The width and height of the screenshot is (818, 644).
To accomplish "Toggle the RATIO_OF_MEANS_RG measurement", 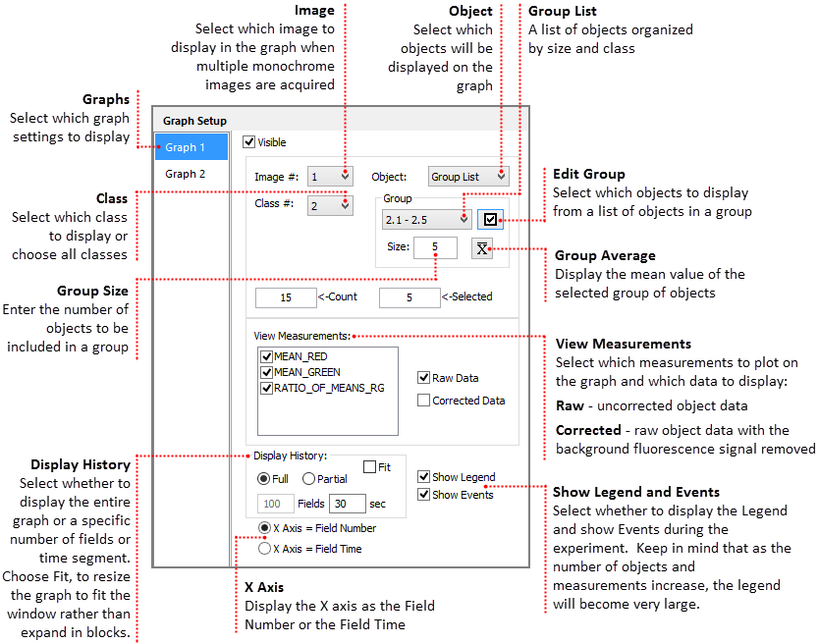I will (266, 388).
